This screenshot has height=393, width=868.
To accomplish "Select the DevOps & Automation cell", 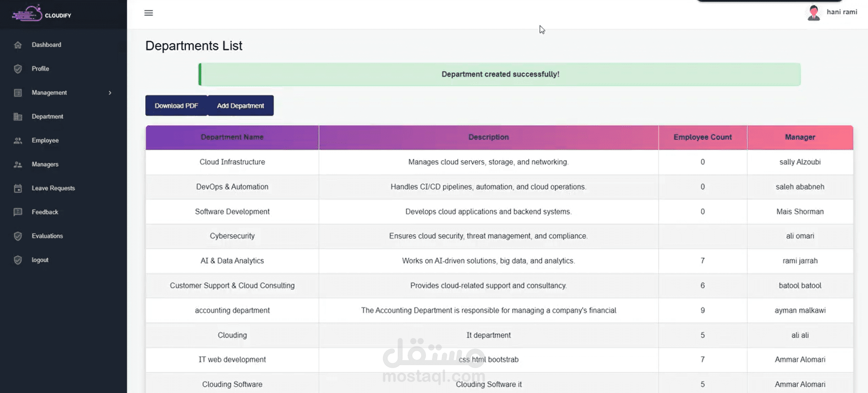I will pyautogui.click(x=232, y=187).
